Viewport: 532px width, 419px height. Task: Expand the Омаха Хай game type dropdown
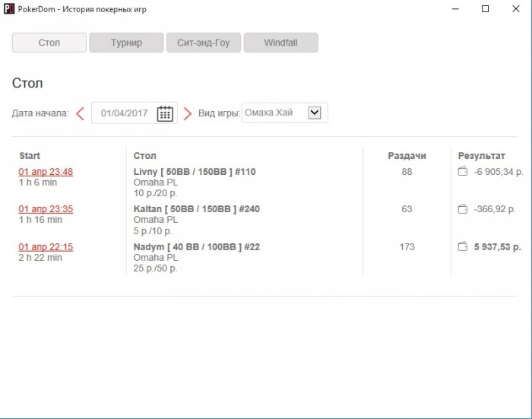coord(315,113)
